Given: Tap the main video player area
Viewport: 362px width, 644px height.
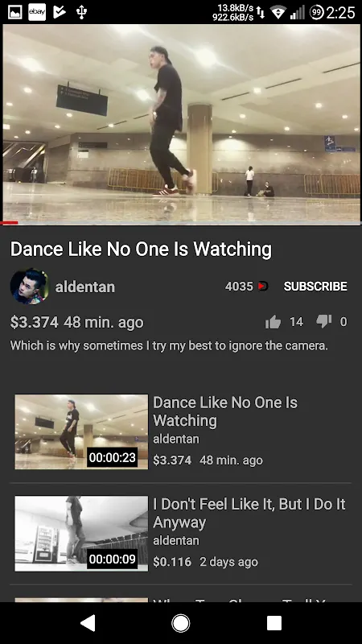Looking at the screenshot, I should coord(182,123).
